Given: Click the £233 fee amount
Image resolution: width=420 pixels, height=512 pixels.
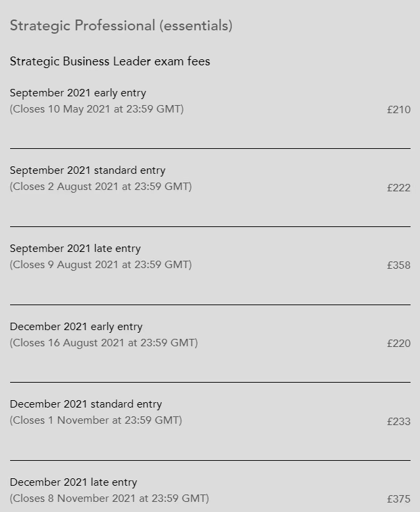Looking at the screenshot, I should [x=398, y=421].
